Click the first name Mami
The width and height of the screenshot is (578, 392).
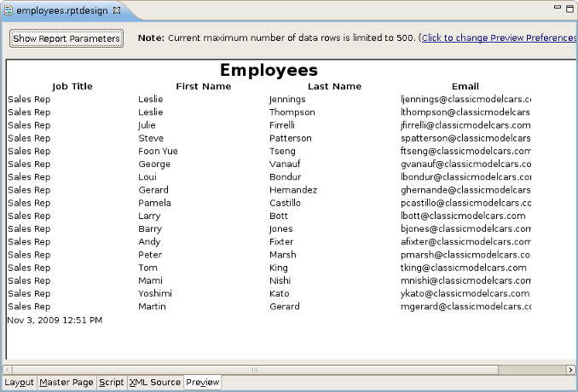coord(150,280)
